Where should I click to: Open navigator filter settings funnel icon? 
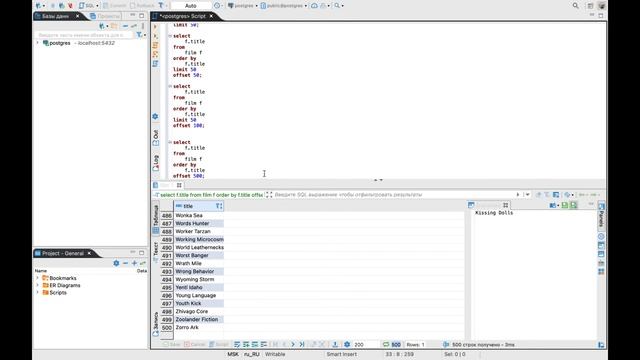pyautogui.click(x=139, y=35)
